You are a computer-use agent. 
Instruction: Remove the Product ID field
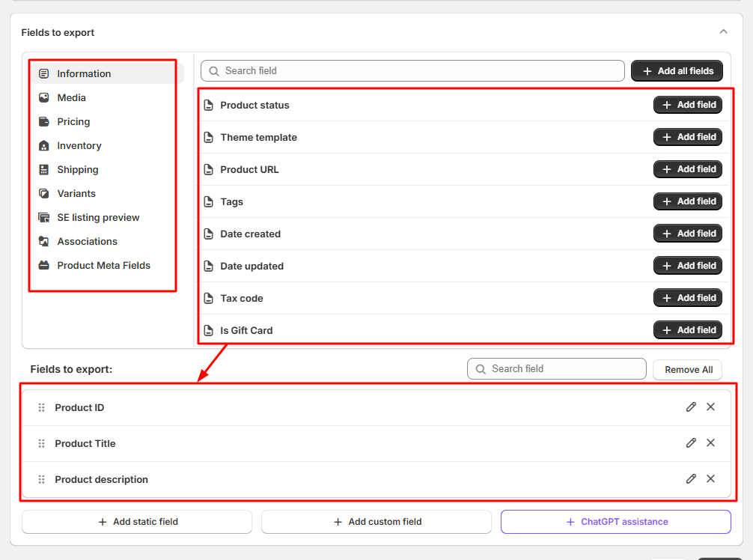coord(711,407)
